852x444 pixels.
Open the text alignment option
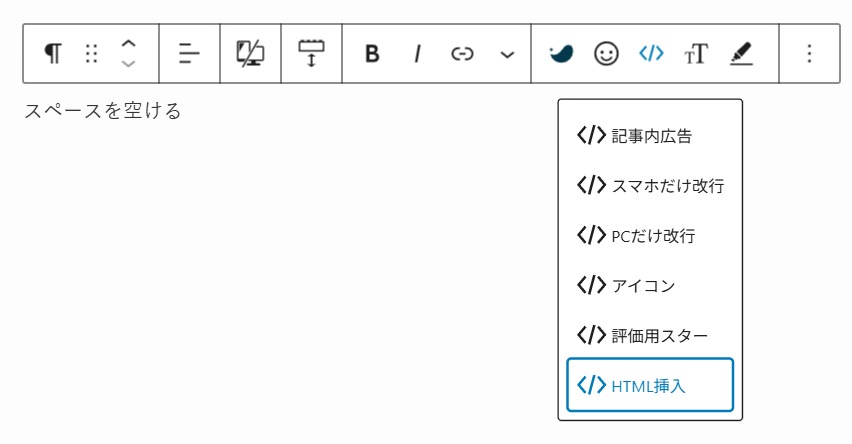189,54
